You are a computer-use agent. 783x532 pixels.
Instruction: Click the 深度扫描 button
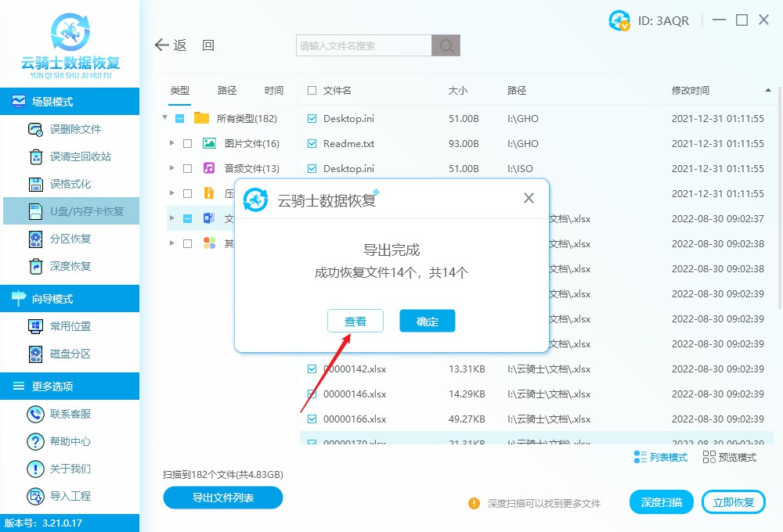click(662, 502)
